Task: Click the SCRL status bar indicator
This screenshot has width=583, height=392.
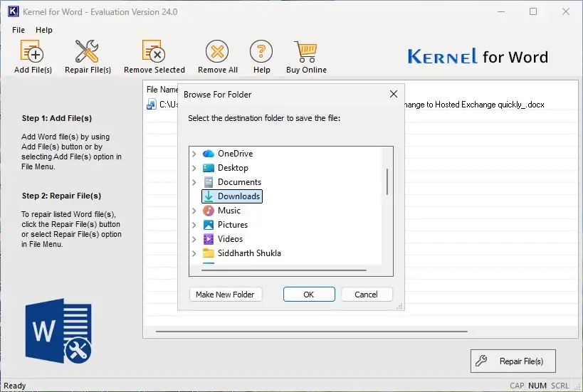Action: click(560, 386)
